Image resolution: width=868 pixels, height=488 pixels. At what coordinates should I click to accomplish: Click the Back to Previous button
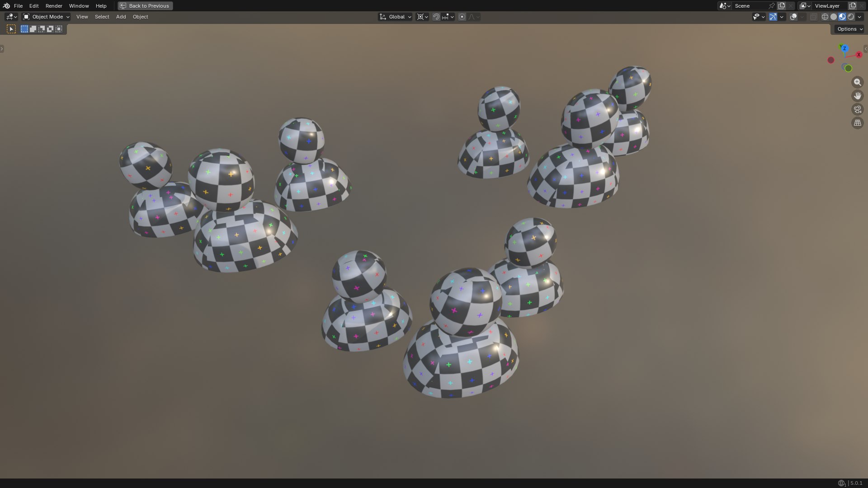click(x=145, y=6)
